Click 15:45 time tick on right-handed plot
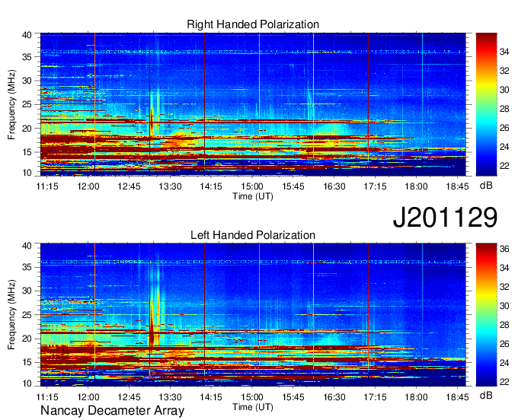 click(293, 186)
